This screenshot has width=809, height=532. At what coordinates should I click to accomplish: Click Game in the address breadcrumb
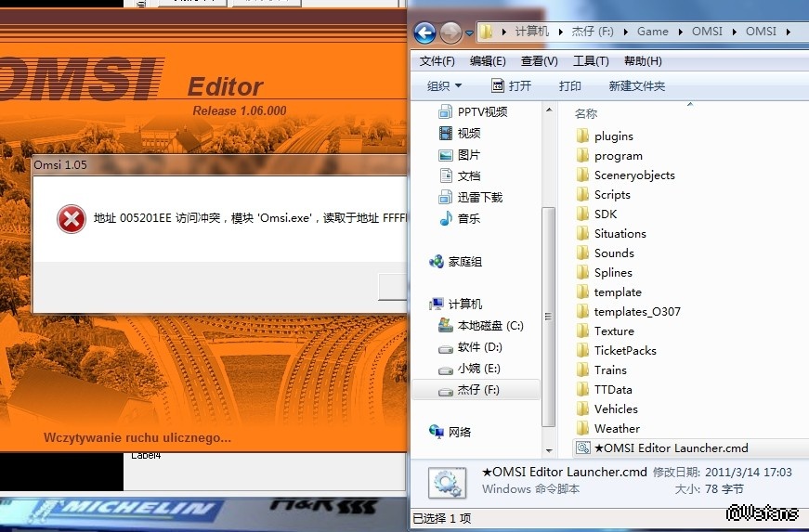tap(652, 32)
